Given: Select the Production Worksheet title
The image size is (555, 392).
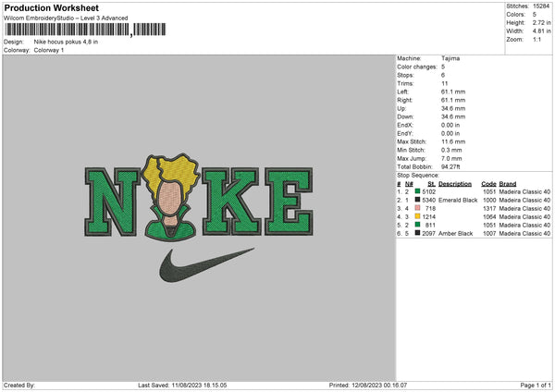Looking at the screenshot, I should tap(51, 7).
